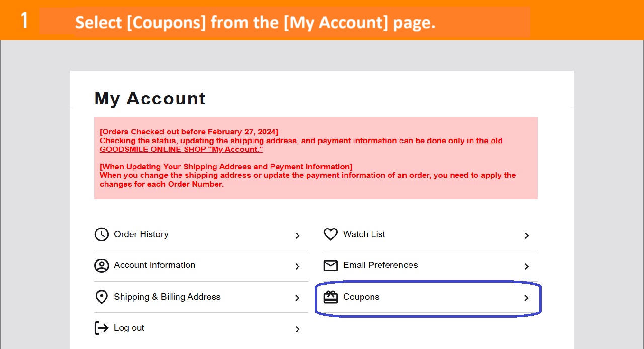Click the Watch List row chevron

[526, 235]
